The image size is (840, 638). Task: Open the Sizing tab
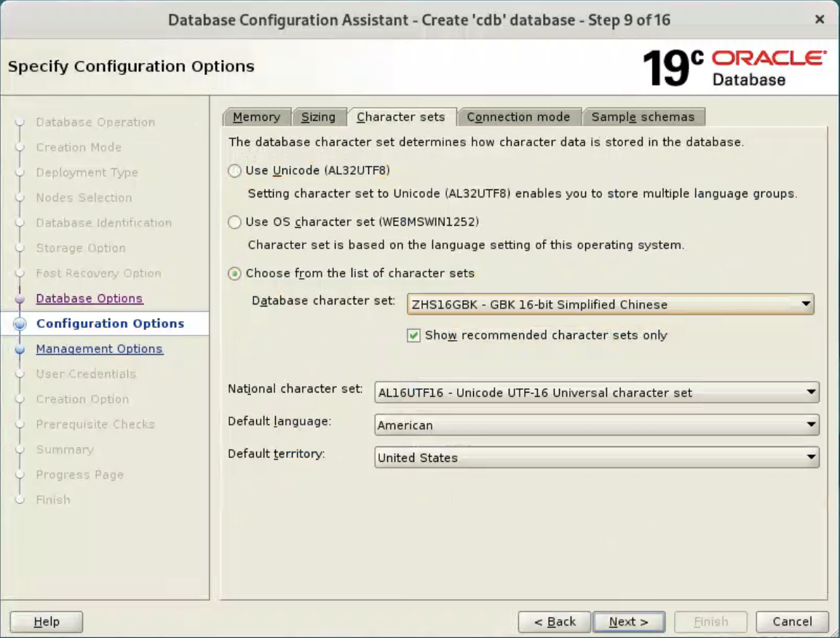318,117
